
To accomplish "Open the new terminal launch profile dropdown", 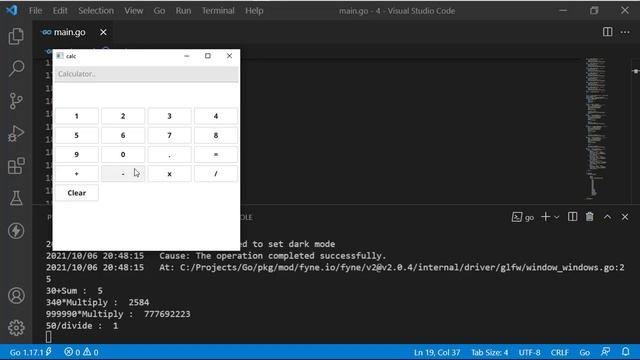I will [556, 217].
